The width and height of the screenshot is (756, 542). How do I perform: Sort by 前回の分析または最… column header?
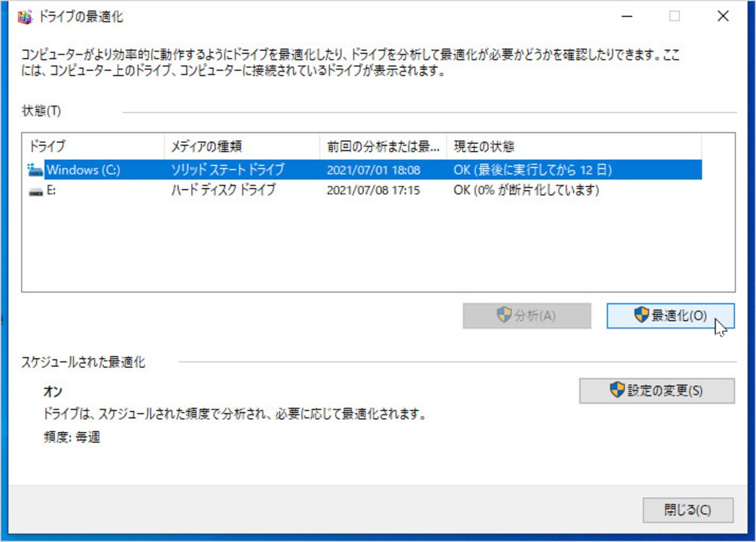pyautogui.click(x=383, y=147)
